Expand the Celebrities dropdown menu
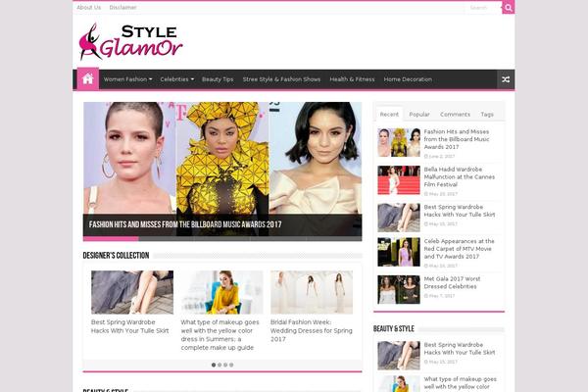Screen dimensions: 588x392 coord(177,79)
